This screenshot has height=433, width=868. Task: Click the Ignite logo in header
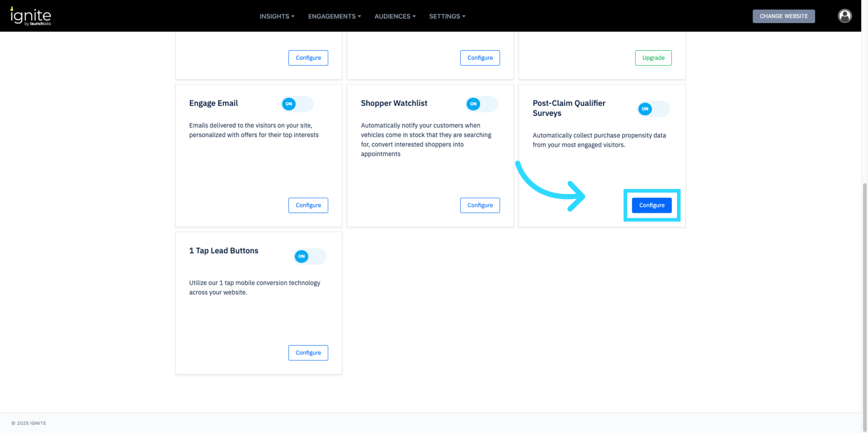coord(31,16)
